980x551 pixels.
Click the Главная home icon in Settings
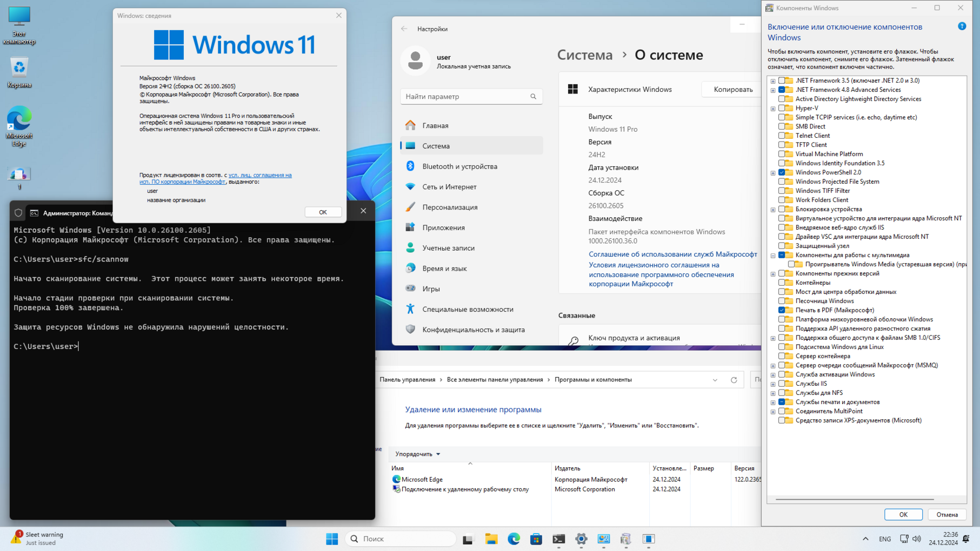pyautogui.click(x=410, y=125)
